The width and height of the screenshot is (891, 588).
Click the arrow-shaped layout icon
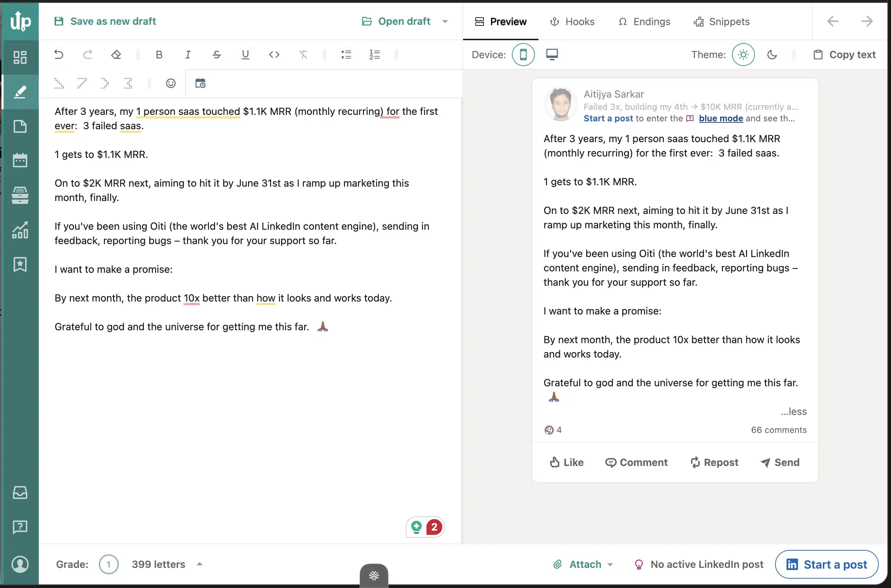(x=104, y=83)
